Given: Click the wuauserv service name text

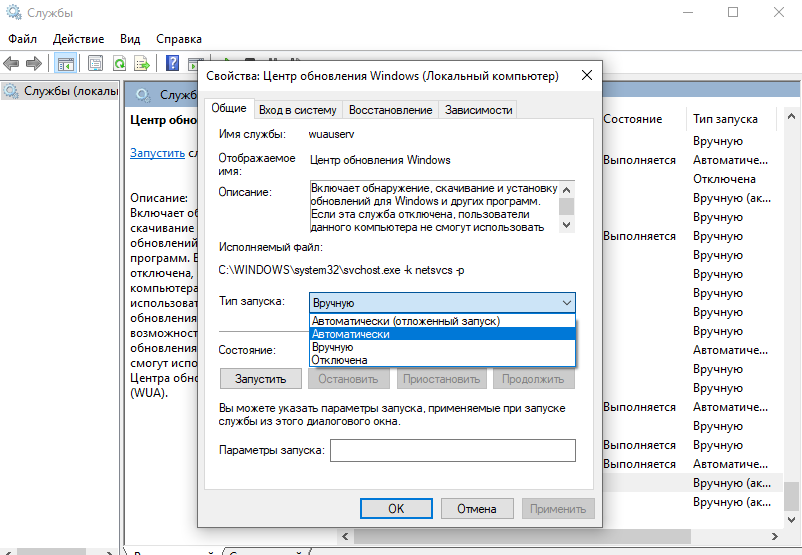Looking at the screenshot, I should [331, 134].
